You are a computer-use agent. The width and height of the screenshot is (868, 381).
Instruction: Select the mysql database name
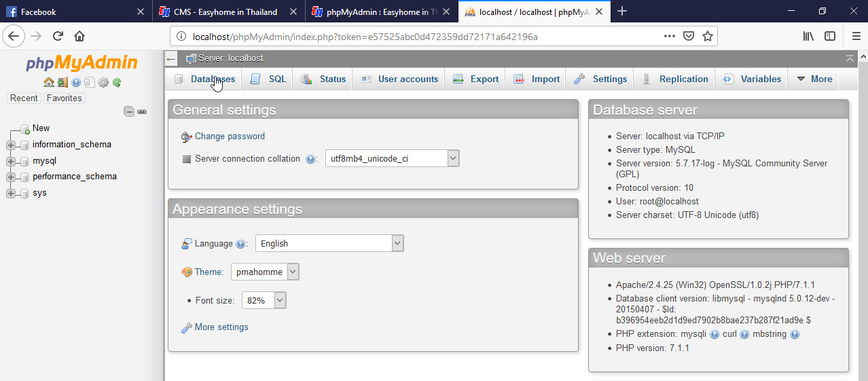(44, 161)
